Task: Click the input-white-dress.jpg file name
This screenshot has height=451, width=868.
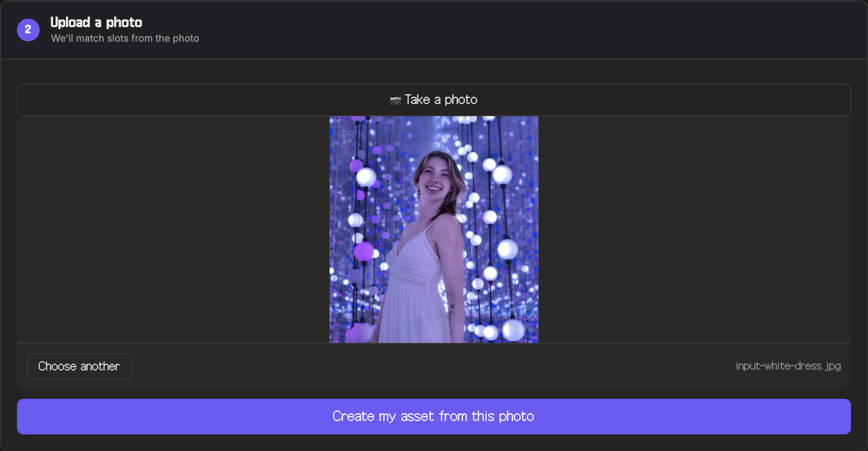Action: [788, 366]
